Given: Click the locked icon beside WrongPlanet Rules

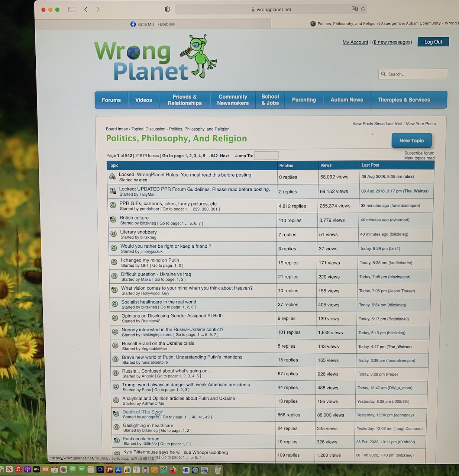Looking at the screenshot, I should click(x=112, y=177).
